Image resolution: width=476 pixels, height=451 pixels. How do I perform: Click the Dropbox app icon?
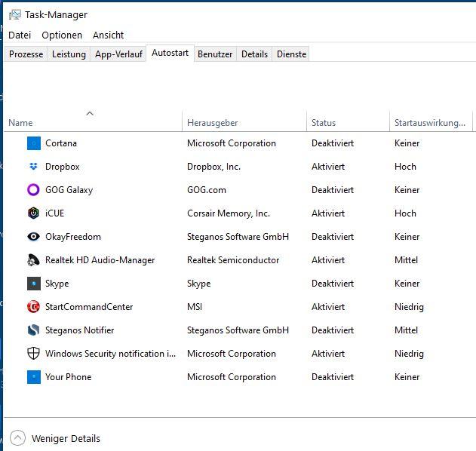(33, 167)
